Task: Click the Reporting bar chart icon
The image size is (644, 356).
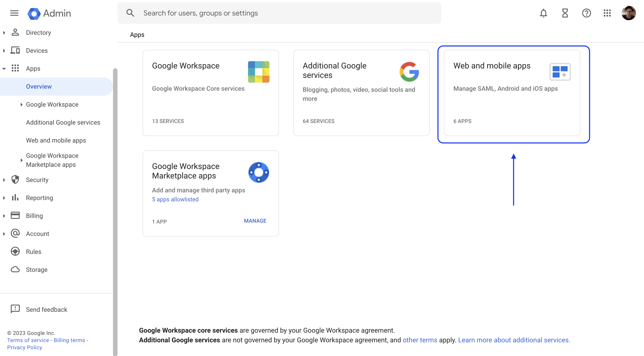Action: click(15, 197)
